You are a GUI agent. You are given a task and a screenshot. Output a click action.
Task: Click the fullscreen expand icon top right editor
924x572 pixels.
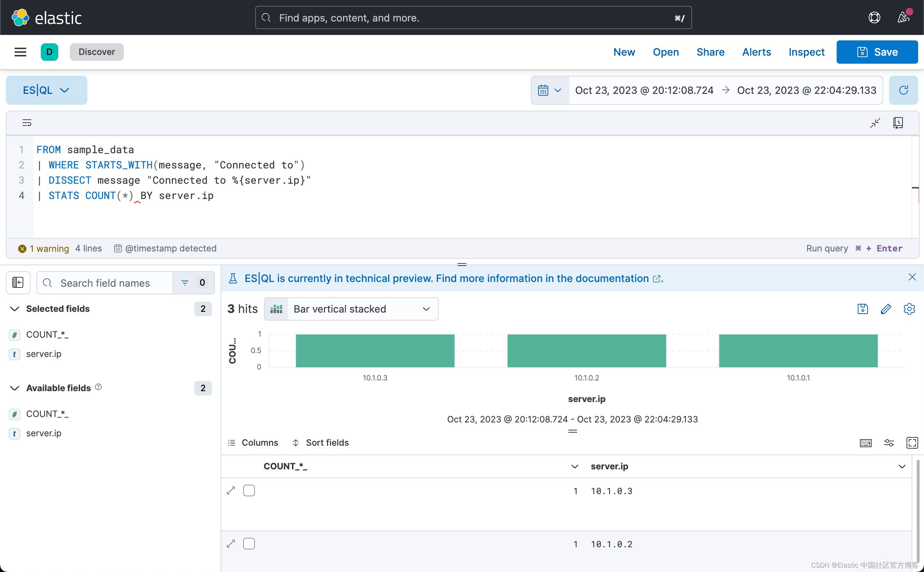pos(875,123)
